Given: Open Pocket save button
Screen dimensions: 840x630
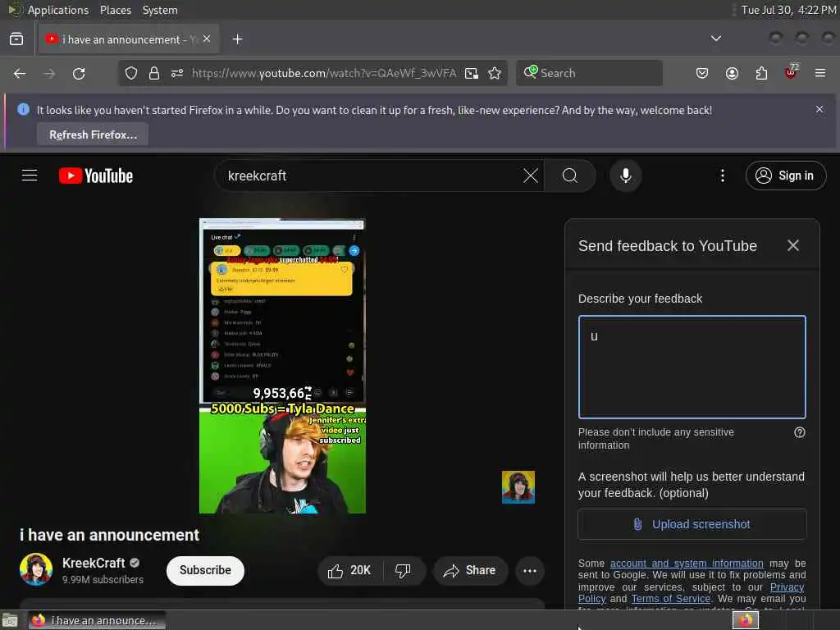Looking at the screenshot, I should (702, 73).
